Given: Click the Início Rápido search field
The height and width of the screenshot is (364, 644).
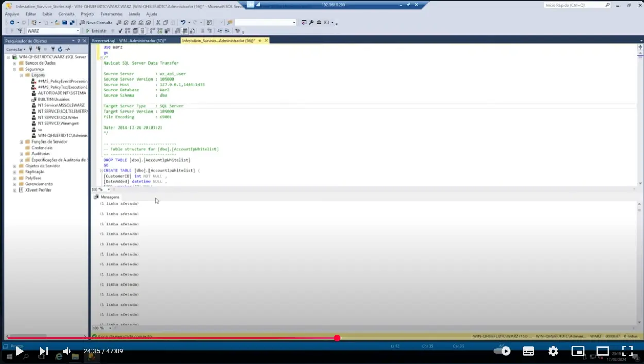Looking at the screenshot, I should tap(577, 5).
